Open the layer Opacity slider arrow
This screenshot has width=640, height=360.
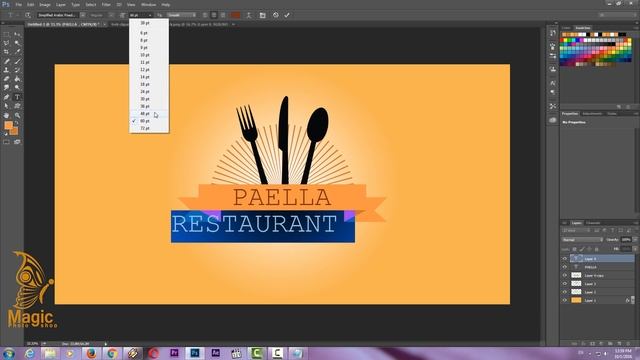[x=635, y=240]
